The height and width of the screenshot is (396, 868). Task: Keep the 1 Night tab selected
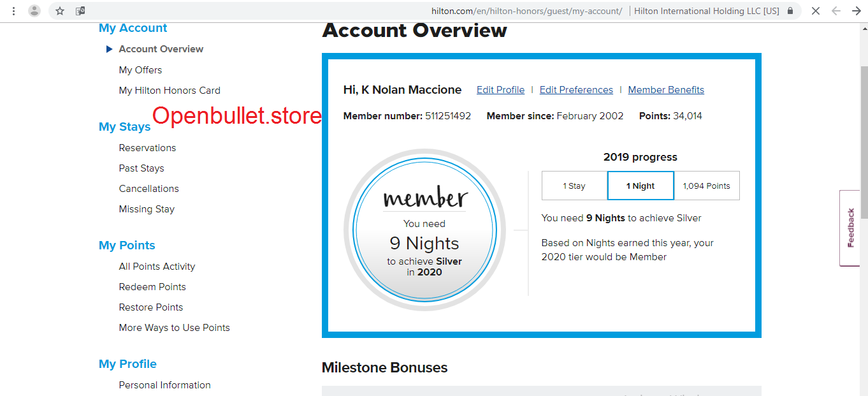pyautogui.click(x=640, y=186)
